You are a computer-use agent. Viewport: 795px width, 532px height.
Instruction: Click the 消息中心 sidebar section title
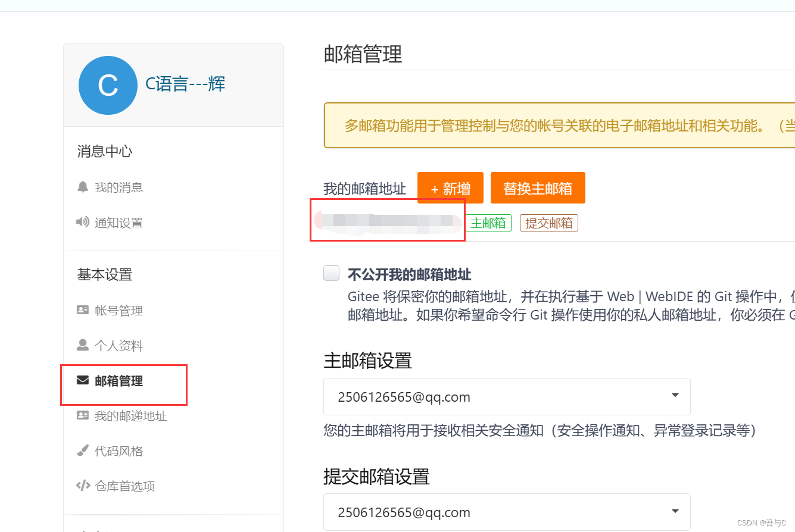[x=104, y=151]
